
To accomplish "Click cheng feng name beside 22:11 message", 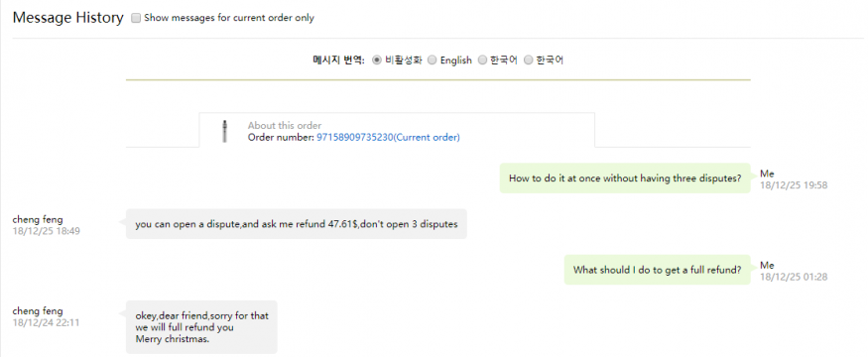I will [38, 311].
